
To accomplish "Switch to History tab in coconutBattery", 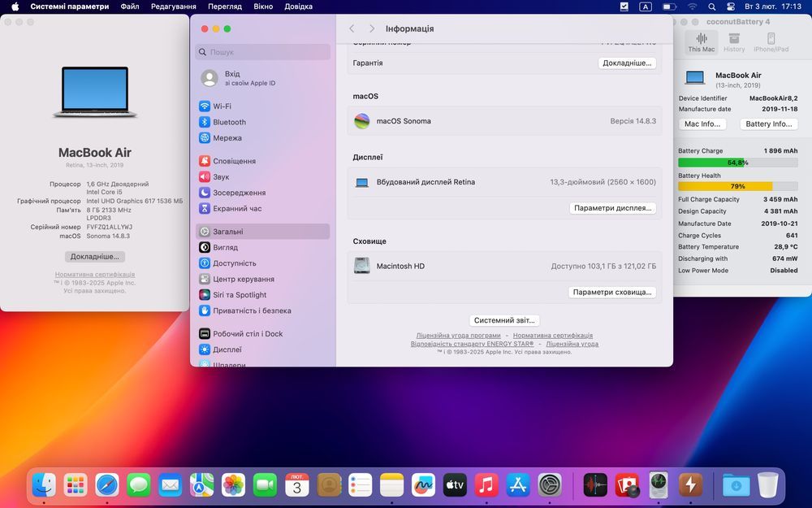I will [734, 42].
